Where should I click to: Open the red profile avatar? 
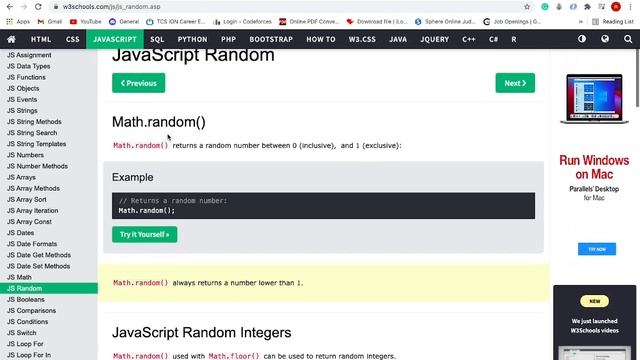point(616,7)
